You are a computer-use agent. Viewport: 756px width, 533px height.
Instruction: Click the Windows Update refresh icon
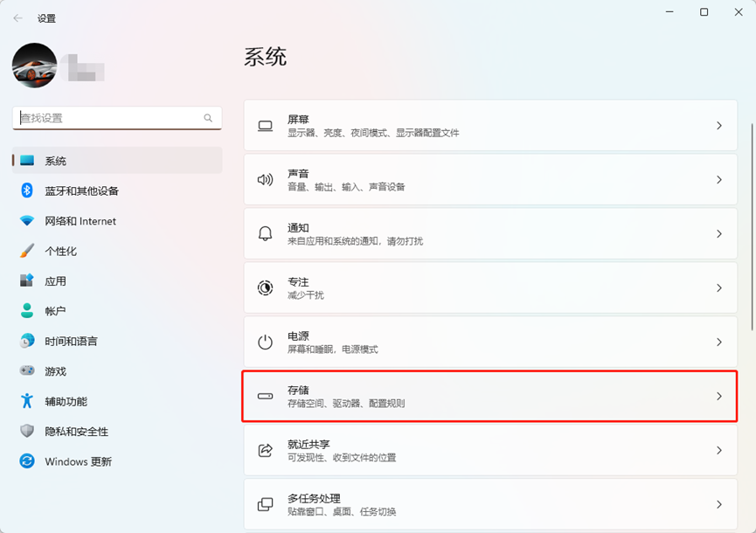coord(27,461)
